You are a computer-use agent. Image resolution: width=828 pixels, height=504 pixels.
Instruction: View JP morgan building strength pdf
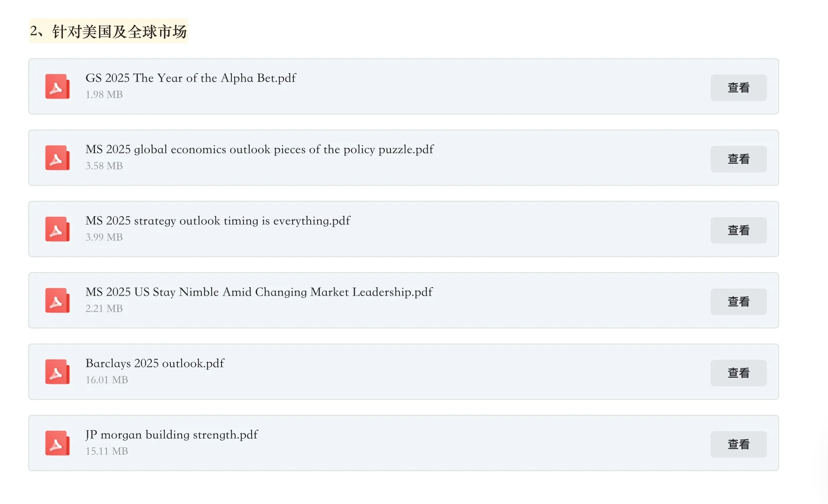[x=738, y=444]
